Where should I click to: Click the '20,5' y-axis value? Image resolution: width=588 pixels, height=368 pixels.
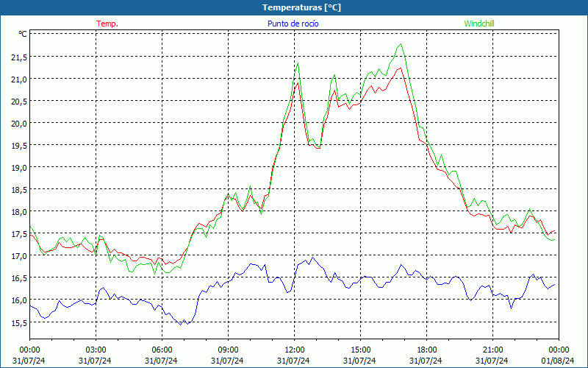tap(19, 101)
